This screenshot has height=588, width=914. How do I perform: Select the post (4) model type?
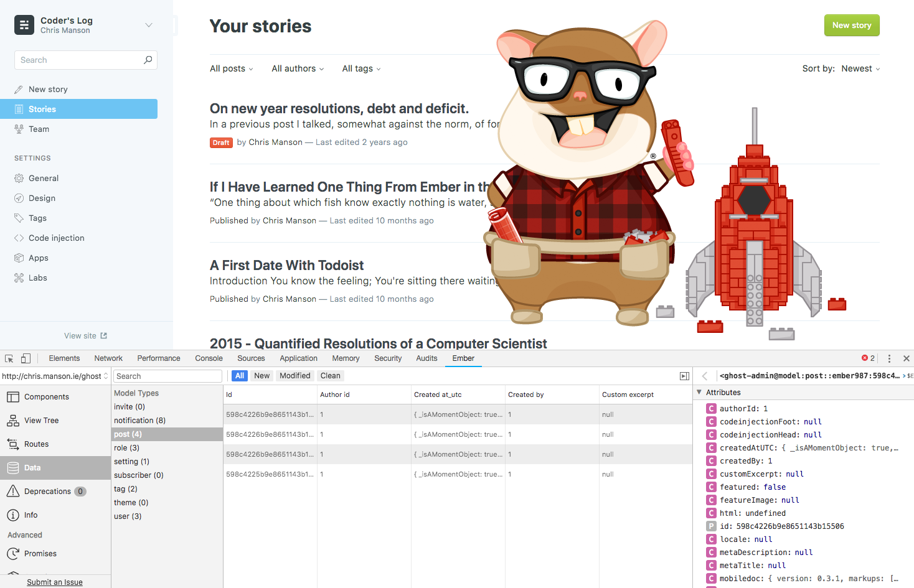[x=167, y=434]
